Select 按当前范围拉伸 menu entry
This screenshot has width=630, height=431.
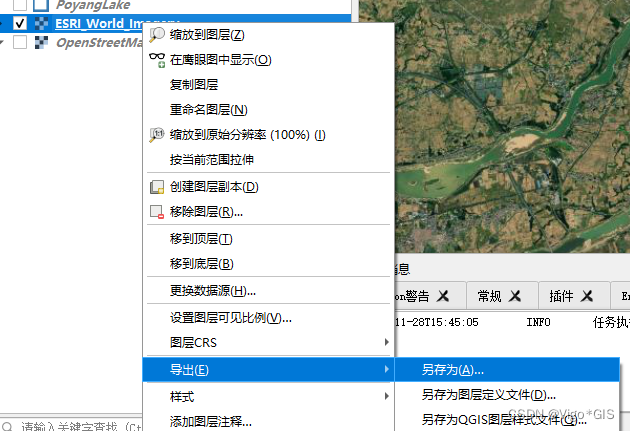pyautogui.click(x=269, y=159)
